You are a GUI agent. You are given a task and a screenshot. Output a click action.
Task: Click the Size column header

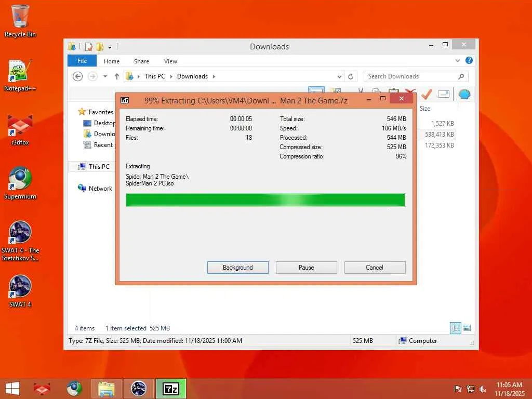(425, 109)
